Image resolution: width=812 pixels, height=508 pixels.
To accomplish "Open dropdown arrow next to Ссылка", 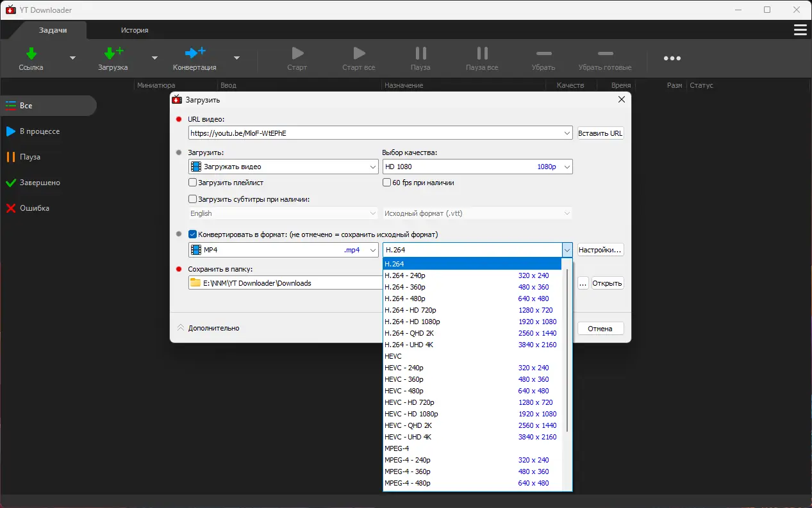I will (72, 58).
